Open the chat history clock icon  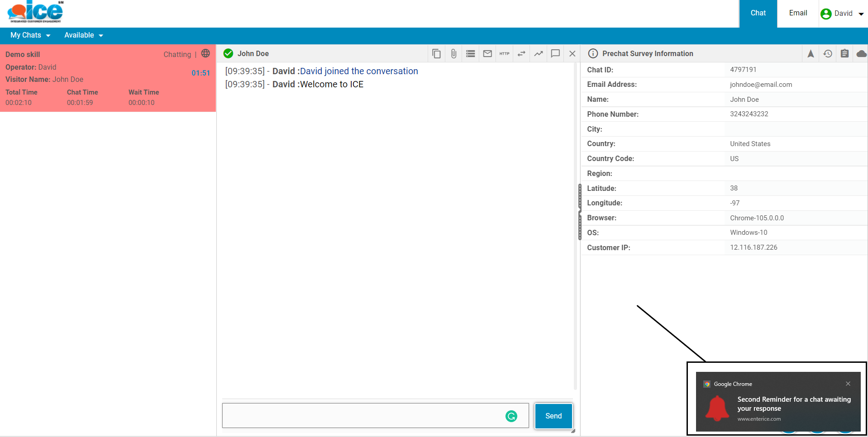(828, 54)
